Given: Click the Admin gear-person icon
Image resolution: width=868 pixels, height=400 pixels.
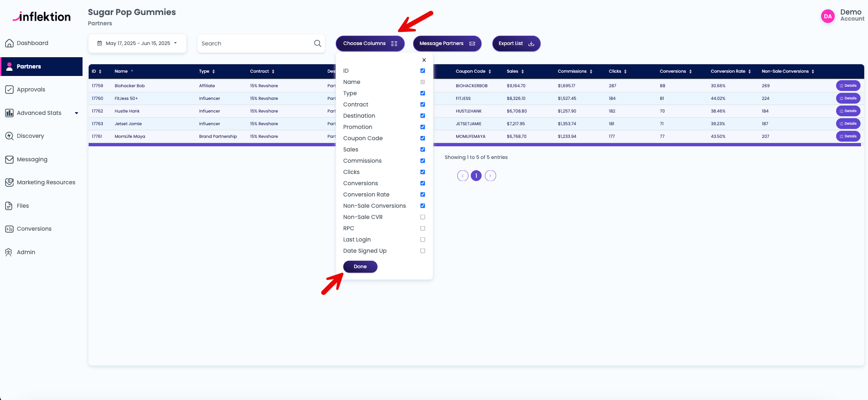Looking at the screenshot, I should pos(8,252).
